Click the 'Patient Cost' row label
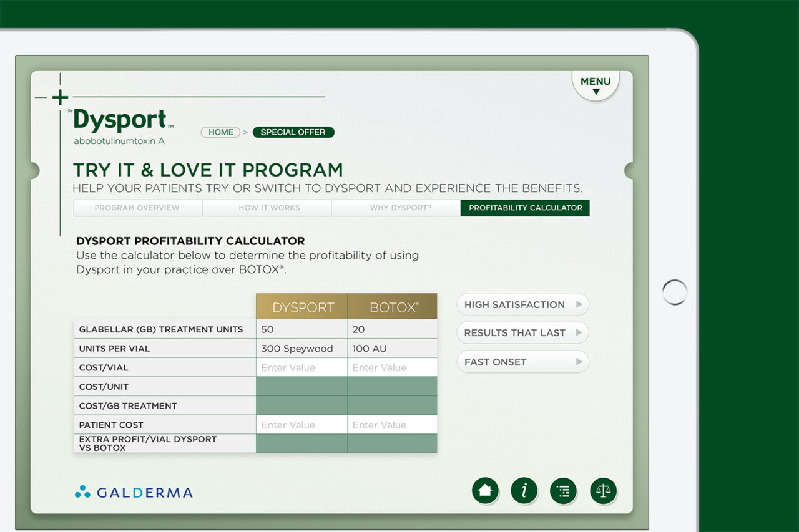799x532 pixels. 111,425
